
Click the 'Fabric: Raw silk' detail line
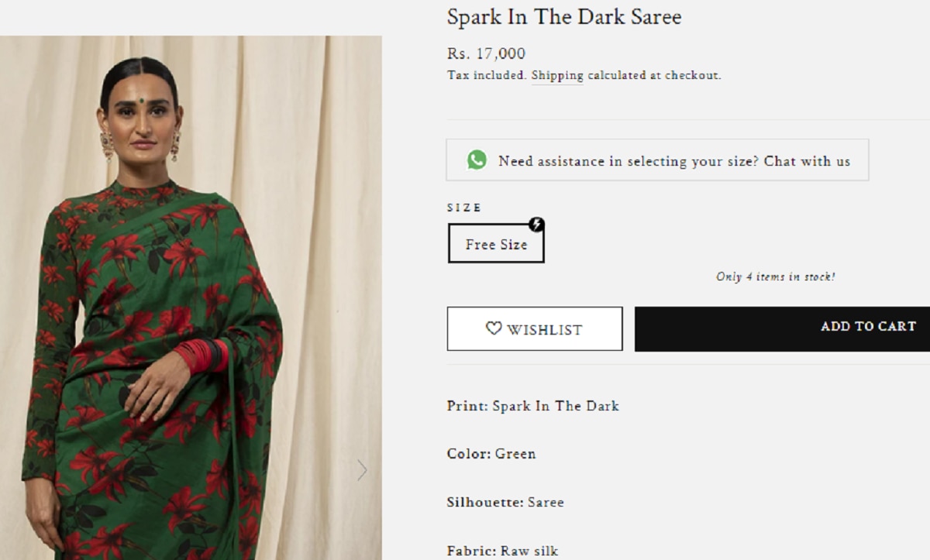click(x=501, y=551)
